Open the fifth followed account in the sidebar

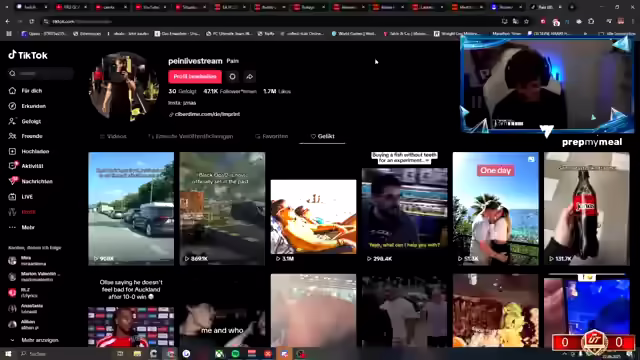pyautogui.click(x=24, y=324)
